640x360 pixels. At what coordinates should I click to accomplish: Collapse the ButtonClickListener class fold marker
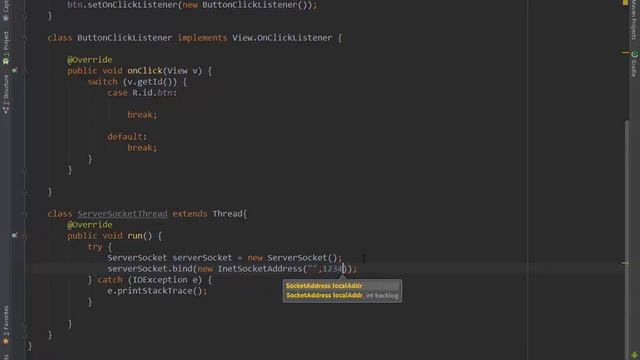[25, 38]
